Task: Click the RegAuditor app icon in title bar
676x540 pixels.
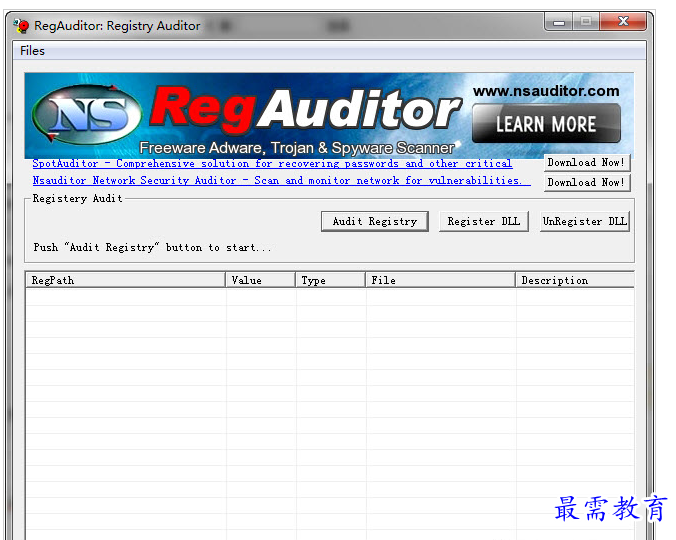Action: point(21,26)
